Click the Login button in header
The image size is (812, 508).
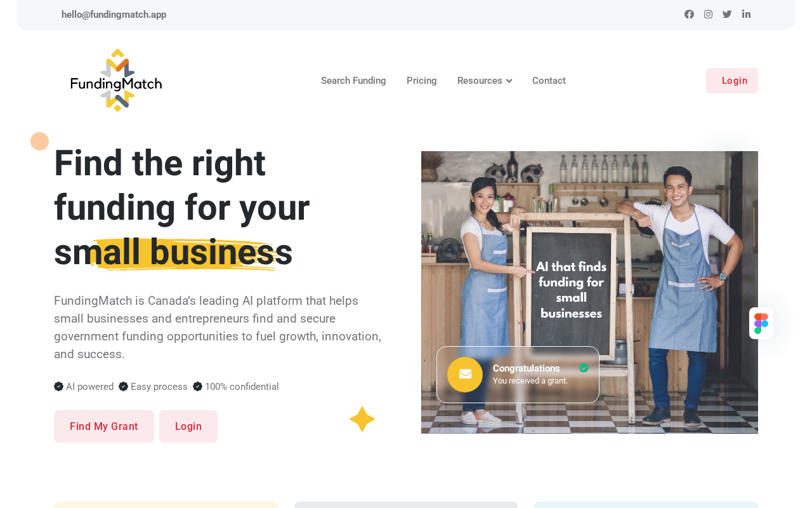(732, 81)
